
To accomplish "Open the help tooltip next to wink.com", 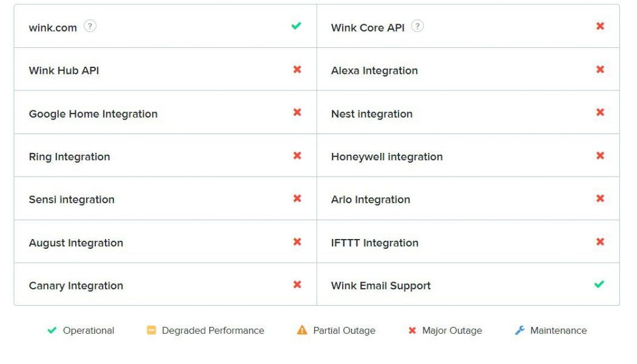I will tap(89, 25).
